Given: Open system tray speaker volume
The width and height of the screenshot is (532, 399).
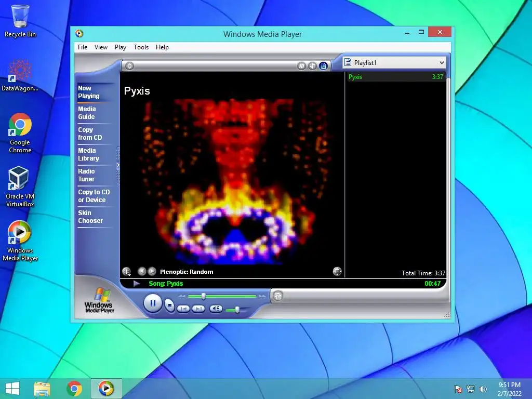Looking at the screenshot, I should [x=483, y=389].
